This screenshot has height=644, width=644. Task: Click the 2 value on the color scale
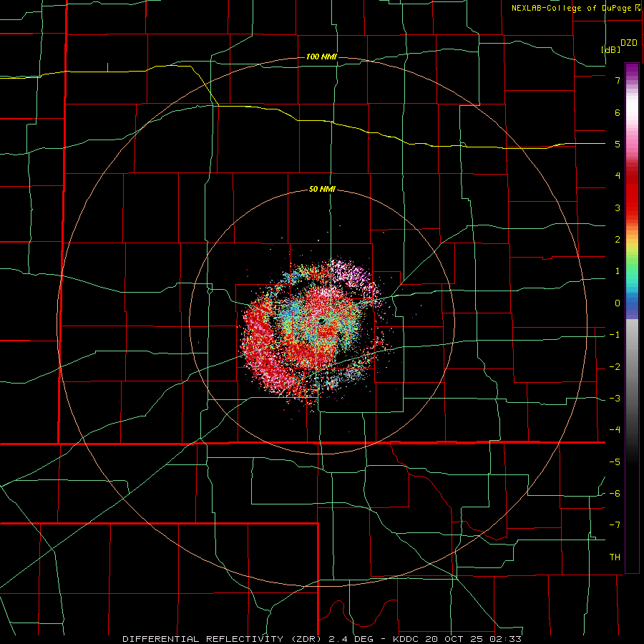(618, 240)
